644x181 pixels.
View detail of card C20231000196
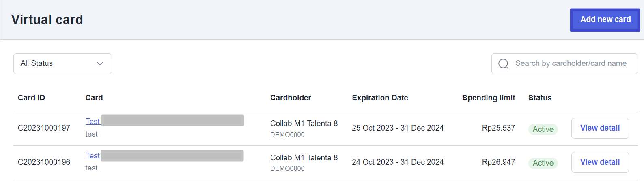tap(600, 162)
